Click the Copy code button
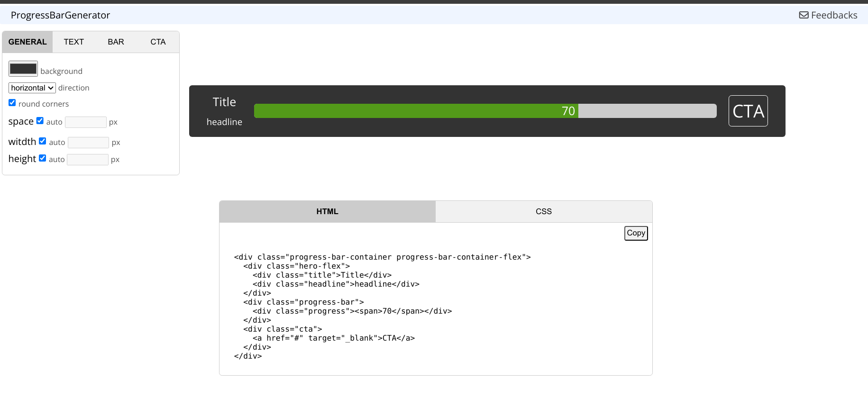868x415 pixels. pyautogui.click(x=636, y=233)
